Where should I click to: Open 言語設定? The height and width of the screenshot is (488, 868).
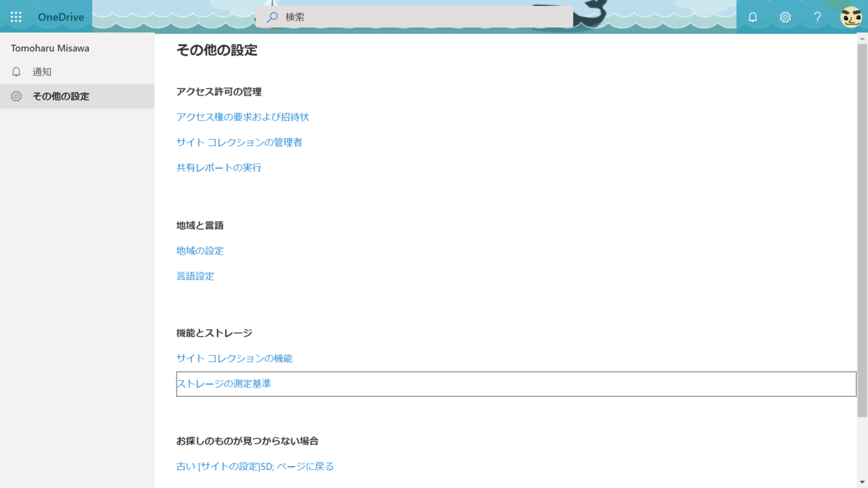(x=195, y=276)
